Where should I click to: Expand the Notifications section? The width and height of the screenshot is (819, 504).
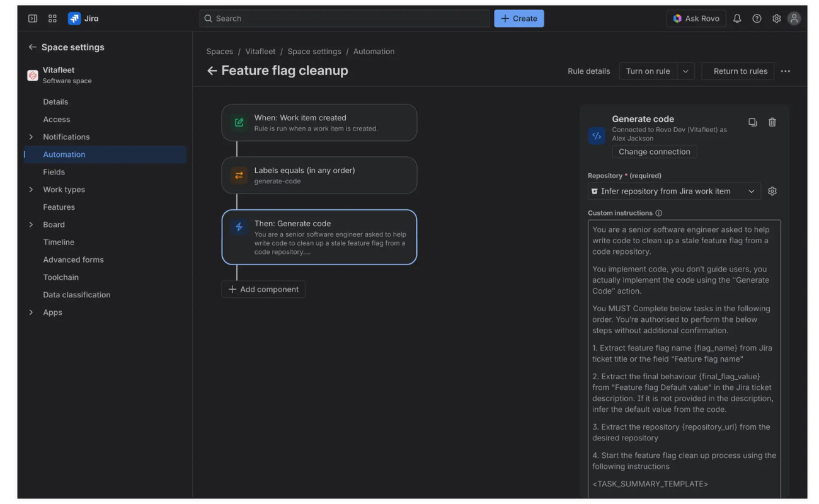click(x=31, y=137)
